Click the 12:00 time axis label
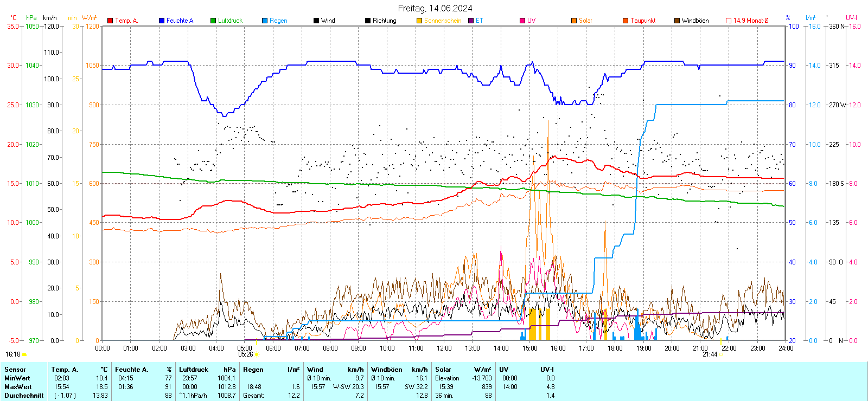 coord(444,348)
